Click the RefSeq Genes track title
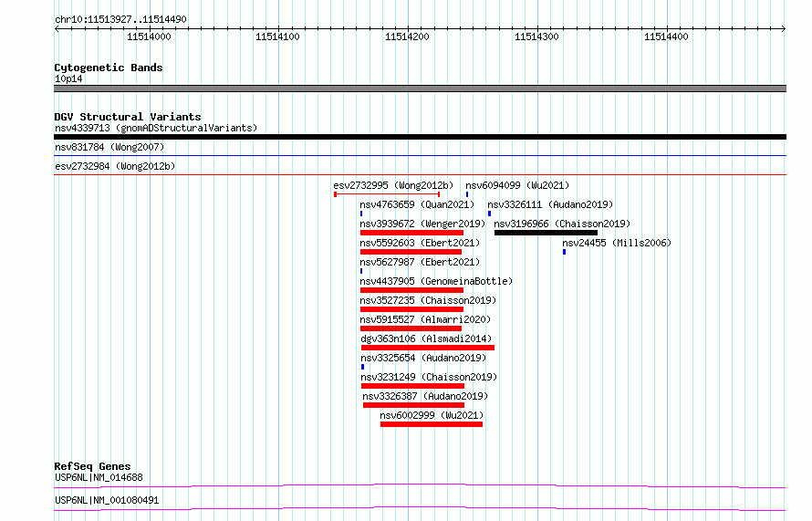 click(x=92, y=466)
